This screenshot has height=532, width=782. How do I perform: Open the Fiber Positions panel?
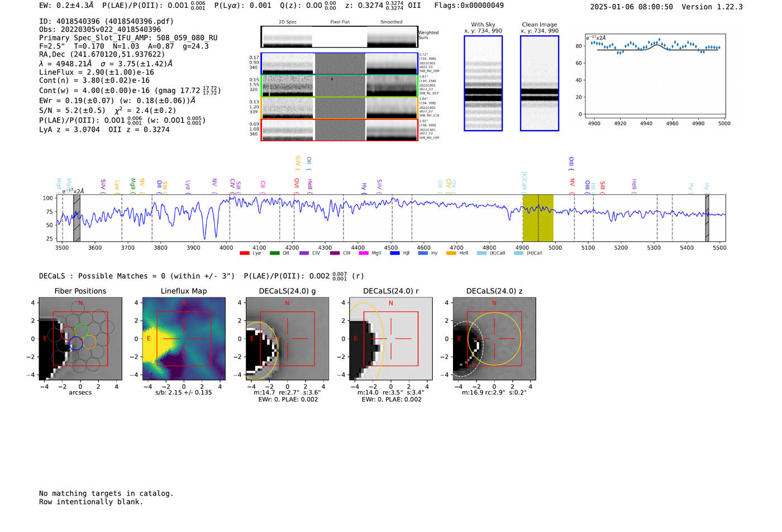tap(80, 339)
